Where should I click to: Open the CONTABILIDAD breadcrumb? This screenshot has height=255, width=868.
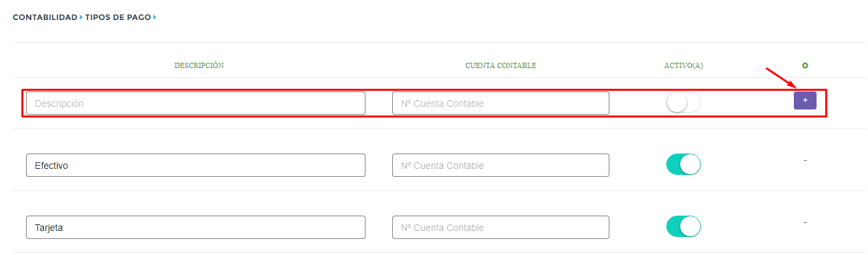click(x=45, y=17)
